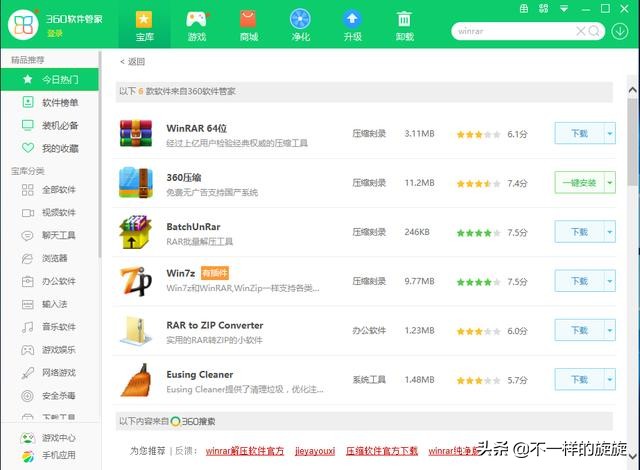Expand download options for RAR to ZIP Converter
Viewport: 640px width, 470px height.
point(610,330)
